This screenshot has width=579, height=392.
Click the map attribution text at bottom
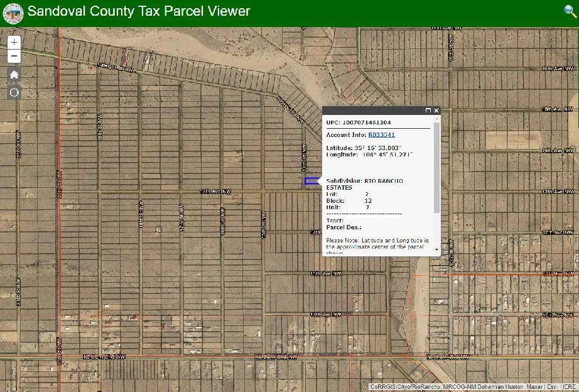(x=472, y=387)
